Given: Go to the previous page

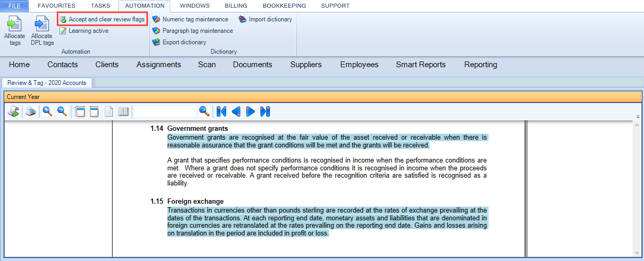Looking at the screenshot, I should (236, 111).
